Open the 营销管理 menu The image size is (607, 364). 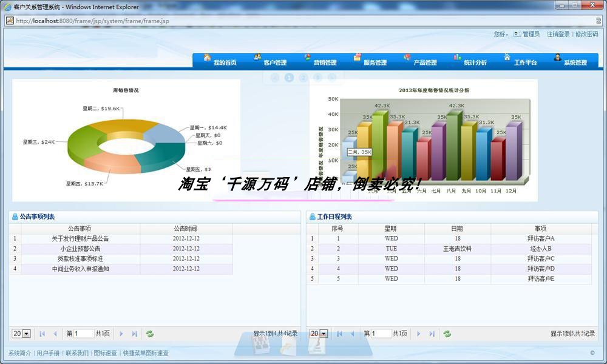(320, 61)
